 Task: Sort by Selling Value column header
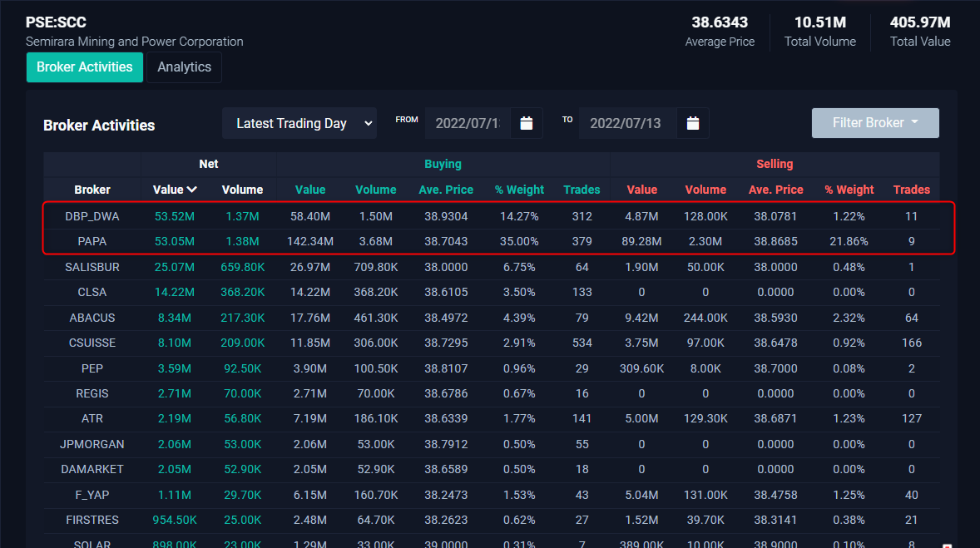(642, 190)
